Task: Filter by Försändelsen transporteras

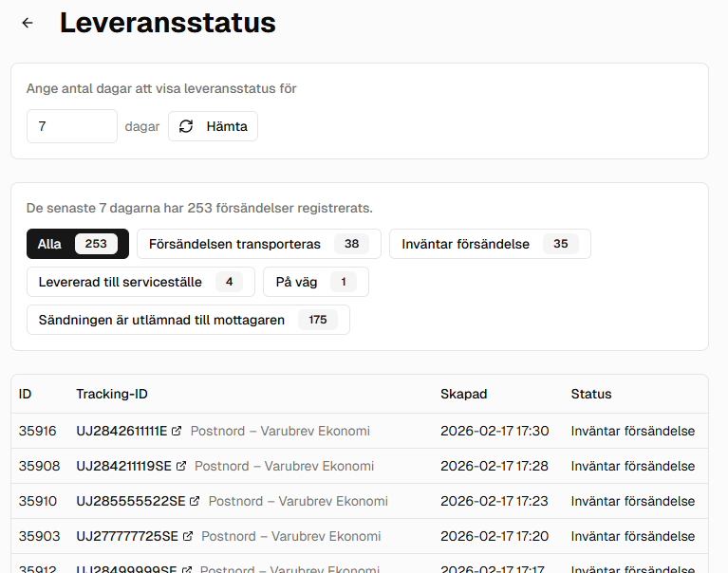Action: tap(258, 244)
